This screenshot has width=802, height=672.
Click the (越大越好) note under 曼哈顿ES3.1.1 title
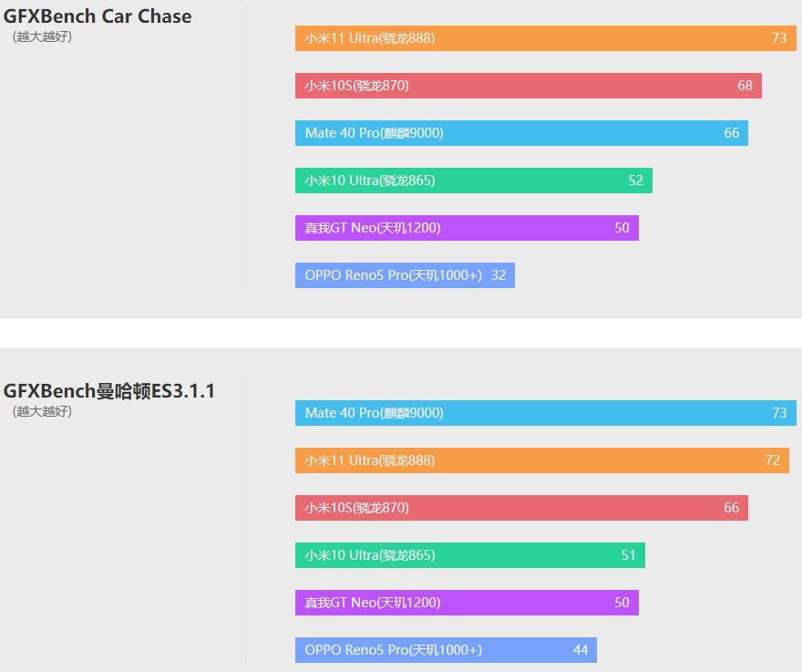[42, 411]
